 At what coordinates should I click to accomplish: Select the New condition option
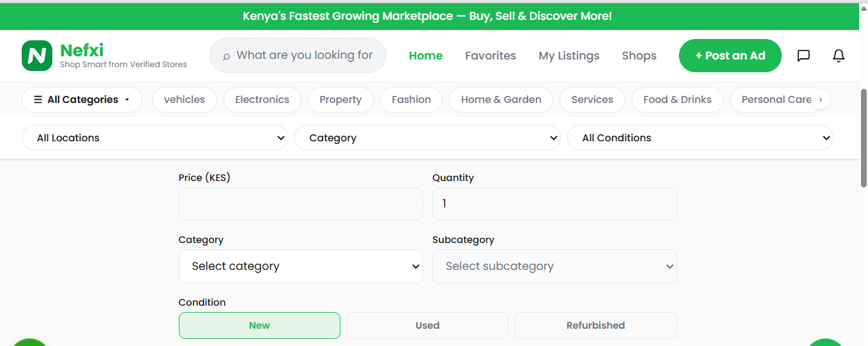pyautogui.click(x=259, y=326)
